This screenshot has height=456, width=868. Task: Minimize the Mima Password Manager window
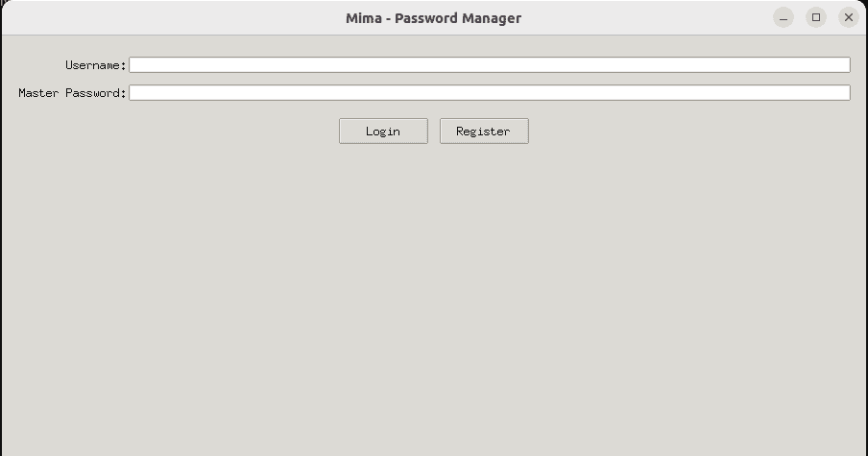coord(784,17)
